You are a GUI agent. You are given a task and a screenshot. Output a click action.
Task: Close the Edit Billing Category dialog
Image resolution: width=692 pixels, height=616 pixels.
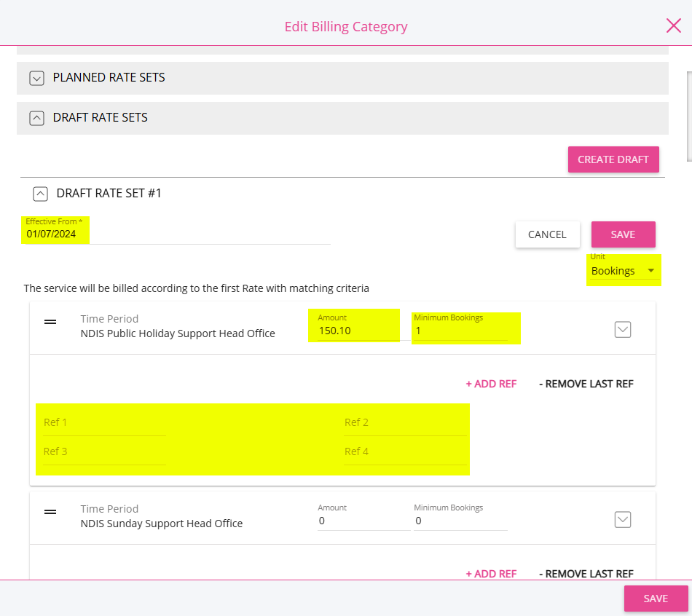674,25
